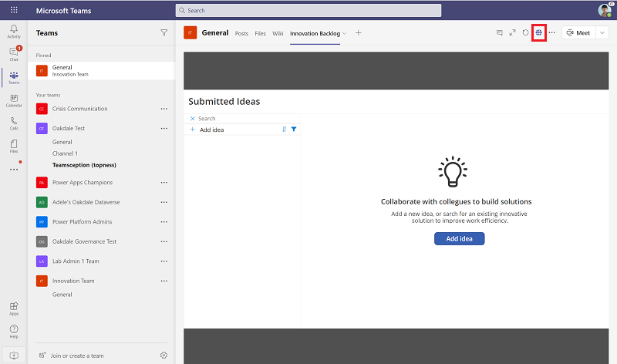Open pinned General Innovation Team channel
Screen dimensions: 617x364
pyautogui.click(x=102, y=71)
